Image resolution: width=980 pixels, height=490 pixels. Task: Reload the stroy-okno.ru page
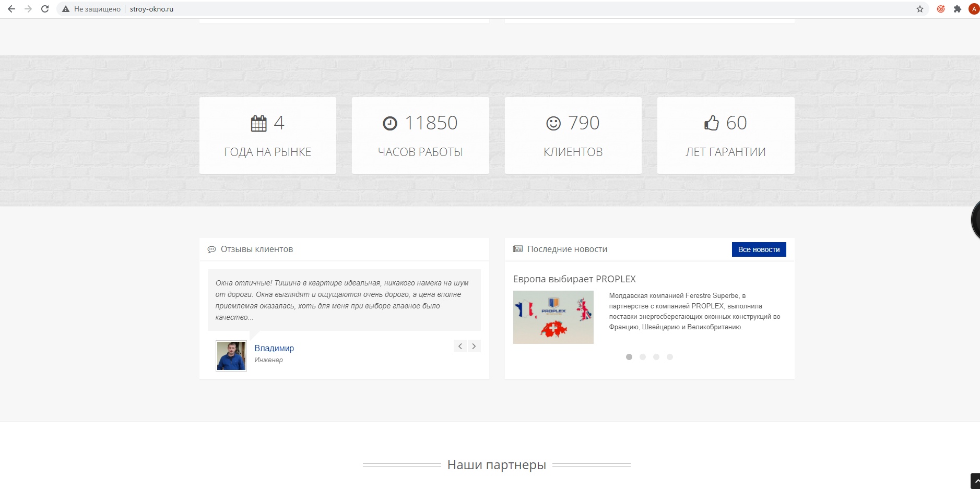pos(45,9)
